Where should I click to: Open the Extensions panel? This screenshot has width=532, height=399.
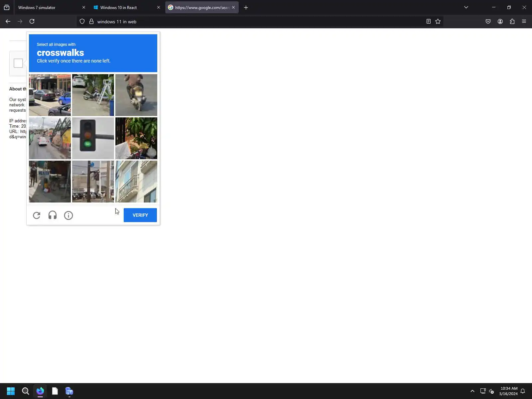pos(512,22)
